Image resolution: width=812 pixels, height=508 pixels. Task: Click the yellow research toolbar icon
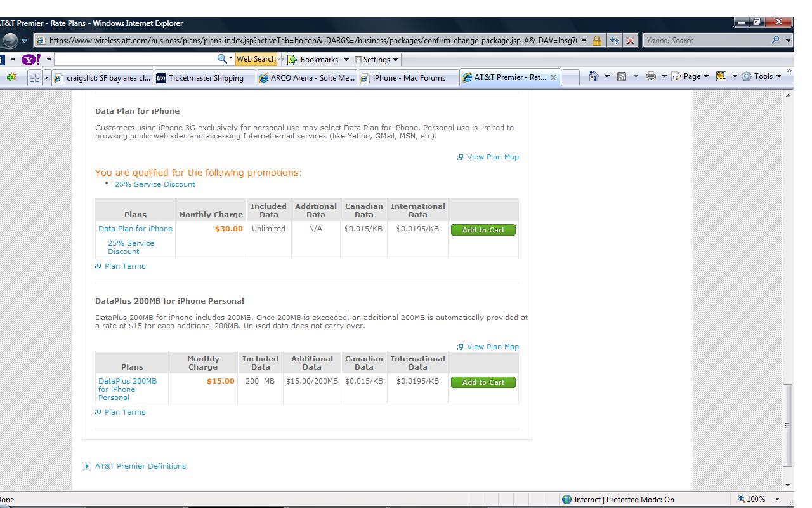[x=721, y=76]
